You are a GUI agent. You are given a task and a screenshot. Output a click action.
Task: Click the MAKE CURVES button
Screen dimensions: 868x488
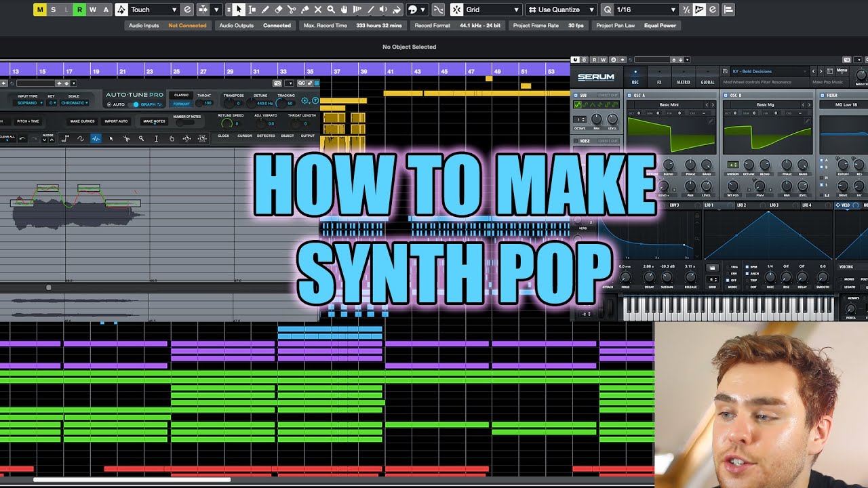coord(82,121)
